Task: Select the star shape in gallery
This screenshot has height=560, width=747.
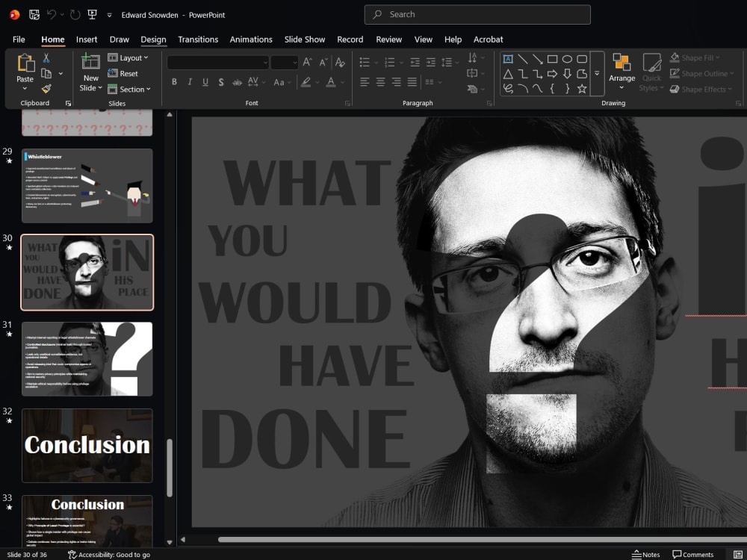Action: [x=582, y=89]
